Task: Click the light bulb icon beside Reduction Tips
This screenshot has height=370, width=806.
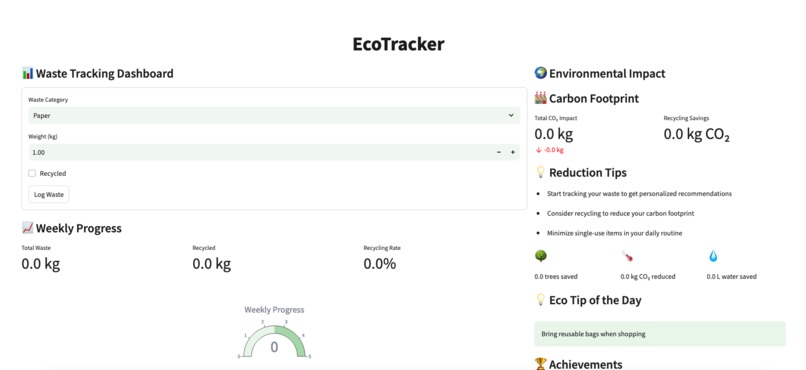Action: 540,172
